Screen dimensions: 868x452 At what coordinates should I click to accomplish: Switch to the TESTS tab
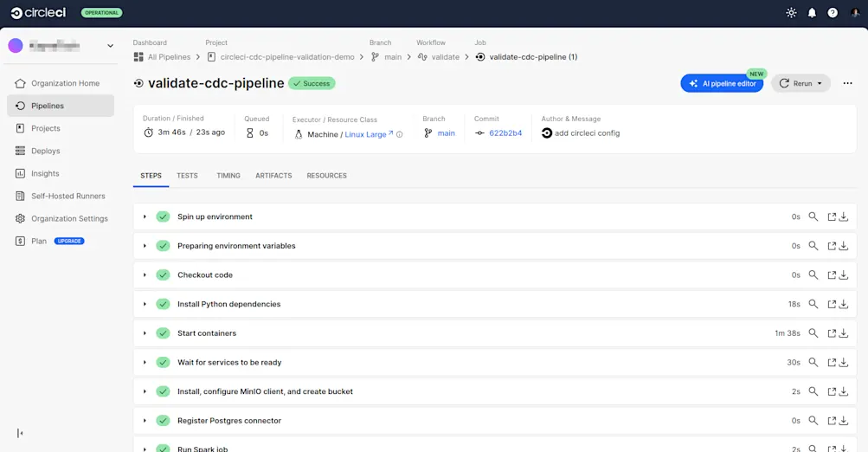(x=187, y=176)
